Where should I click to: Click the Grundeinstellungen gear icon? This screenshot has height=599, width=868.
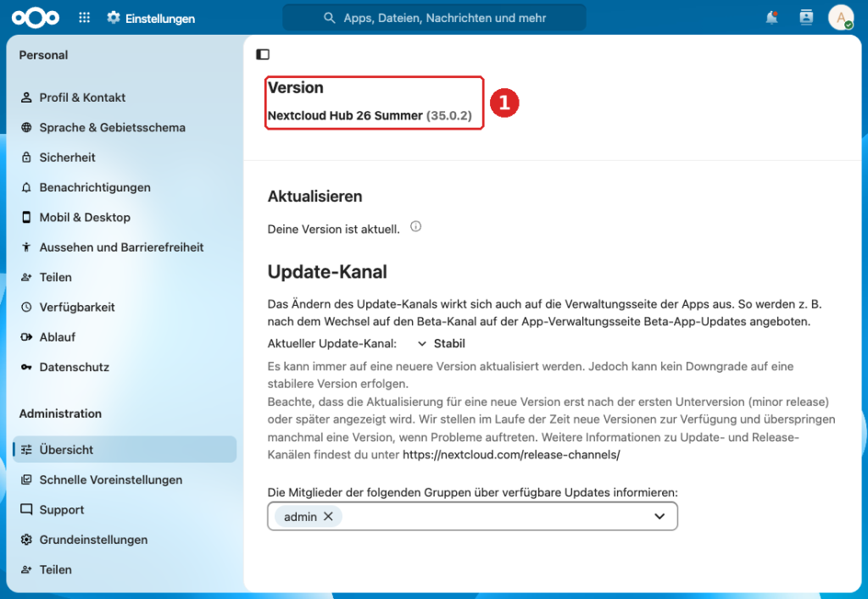(x=26, y=539)
